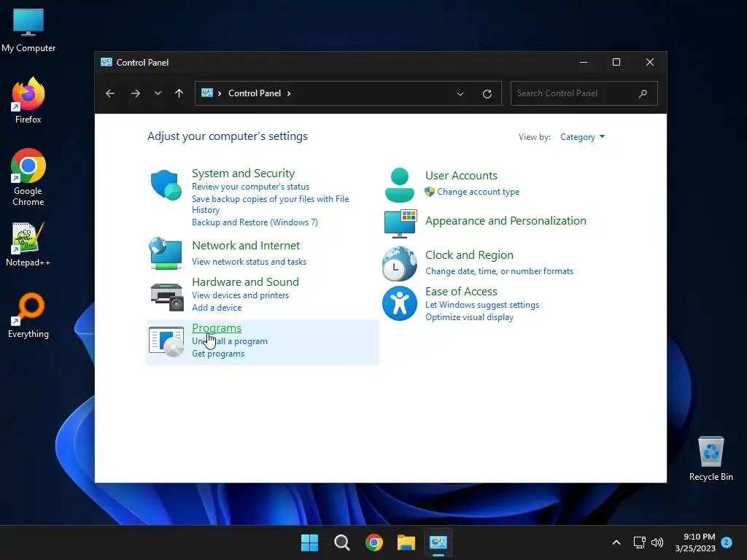Expand the chevron before Control Panel in the breadcrumb
The height and width of the screenshot is (560, 747).
click(220, 93)
